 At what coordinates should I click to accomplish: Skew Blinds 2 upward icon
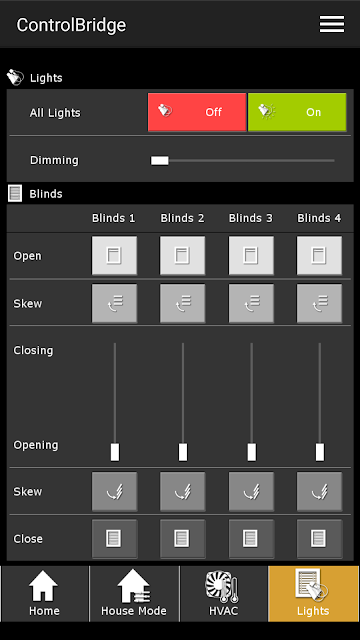182,303
